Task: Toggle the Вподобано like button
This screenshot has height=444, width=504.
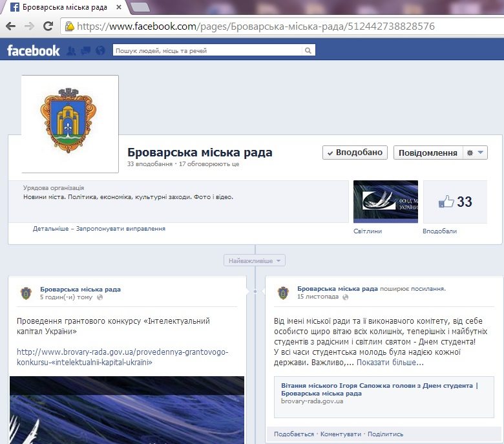Action: (355, 153)
